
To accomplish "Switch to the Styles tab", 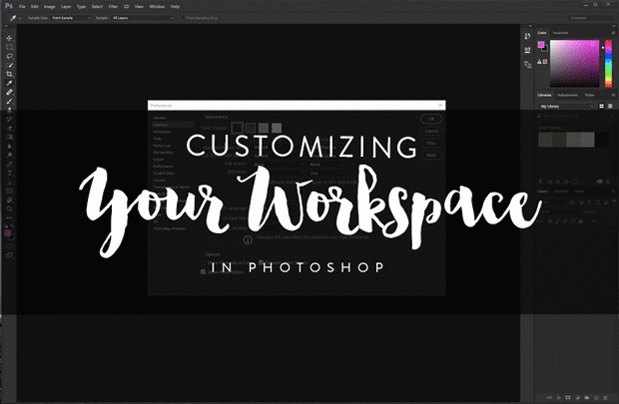I will 589,95.
